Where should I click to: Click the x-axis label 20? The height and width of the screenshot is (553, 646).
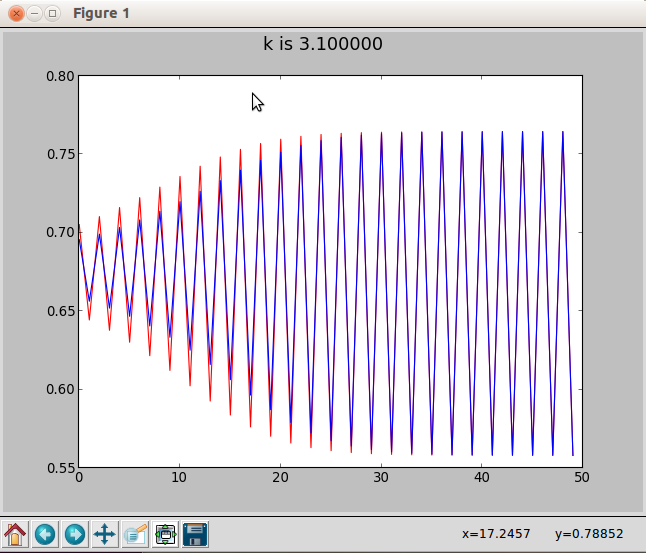(280, 478)
